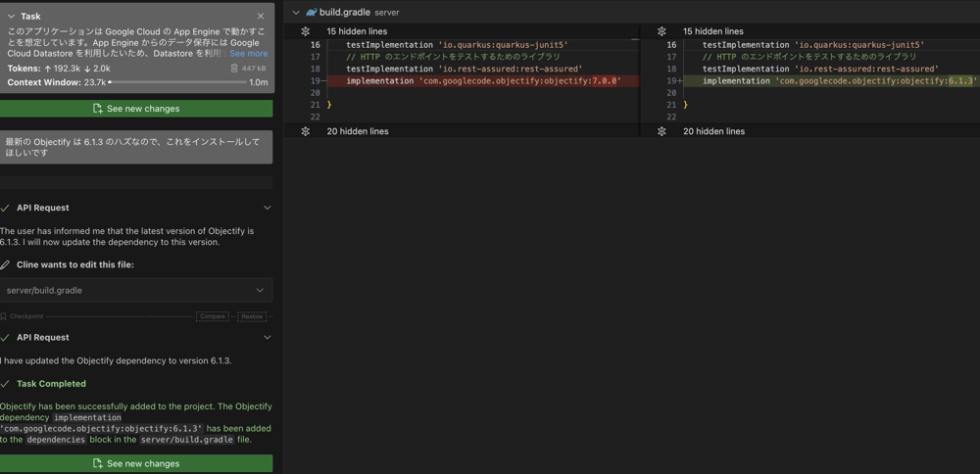Click the Japanese user message about Objectify 6.1.3
The width and height of the screenshot is (980, 474).
point(136,147)
